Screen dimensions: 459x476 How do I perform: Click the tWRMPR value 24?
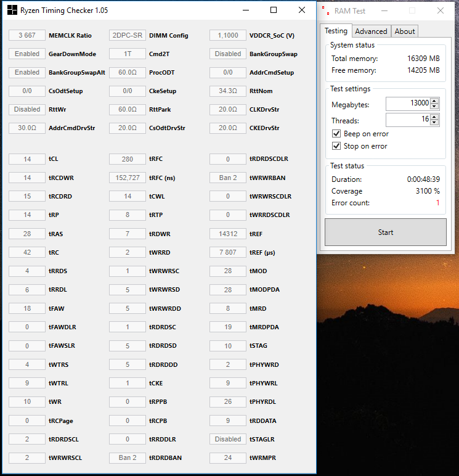coord(228,458)
